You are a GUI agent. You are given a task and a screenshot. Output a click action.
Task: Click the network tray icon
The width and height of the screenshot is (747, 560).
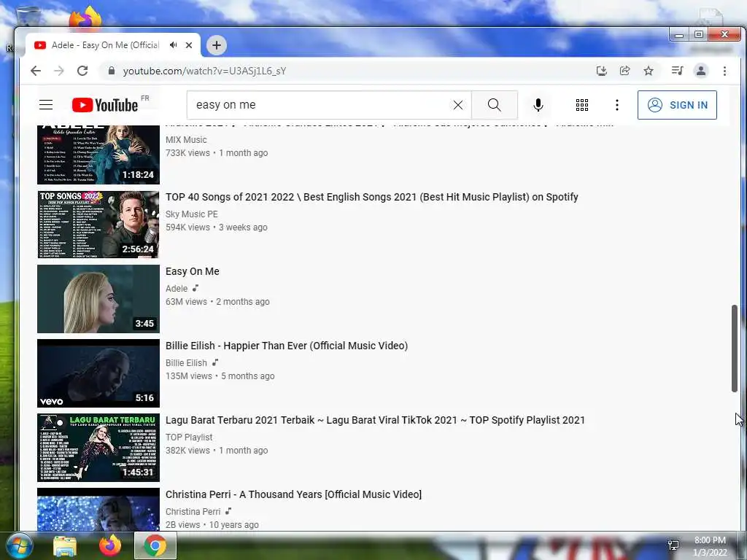(673, 545)
